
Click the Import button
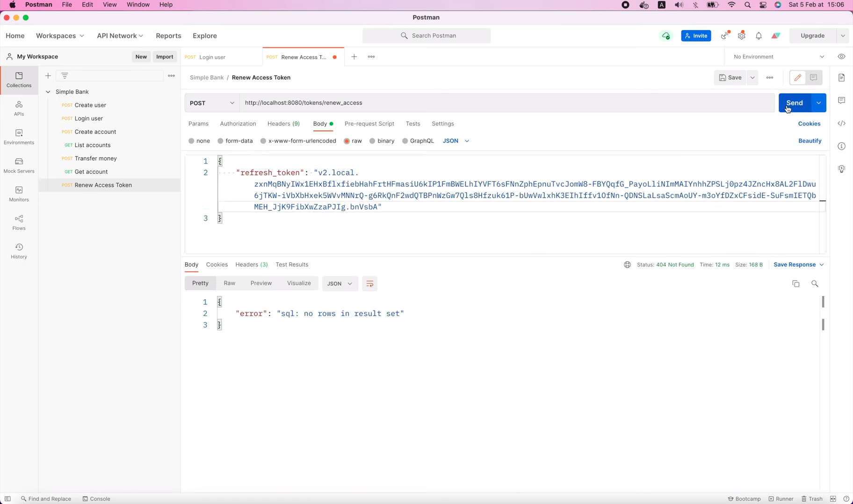[165, 57]
